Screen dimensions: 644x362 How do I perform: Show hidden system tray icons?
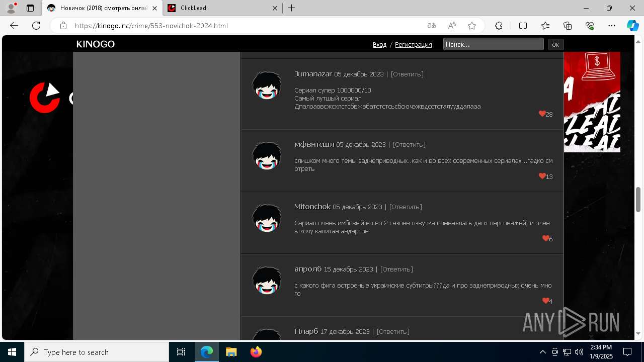tap(542, 352)
